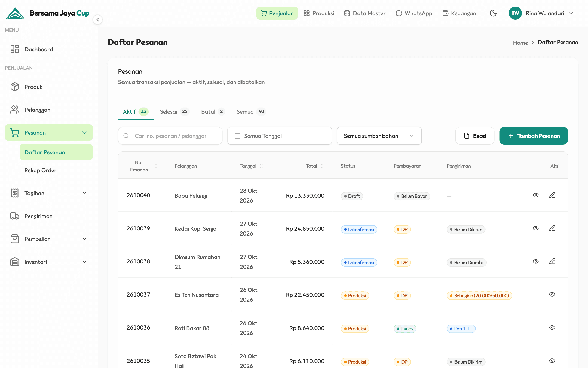Open the Rina Wulandari user menu

pos(541,13)
